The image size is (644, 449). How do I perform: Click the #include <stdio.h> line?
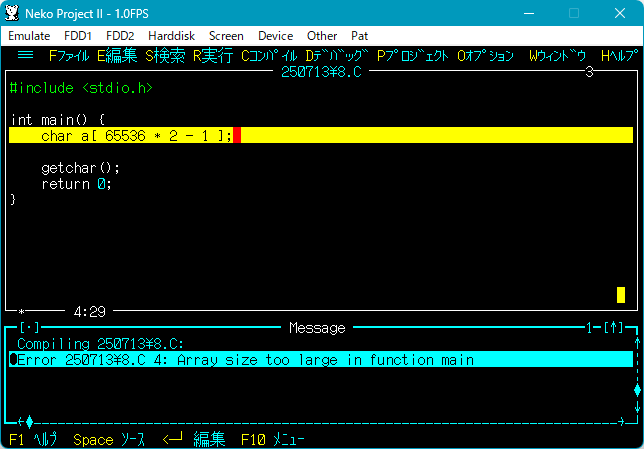[81, 88]
